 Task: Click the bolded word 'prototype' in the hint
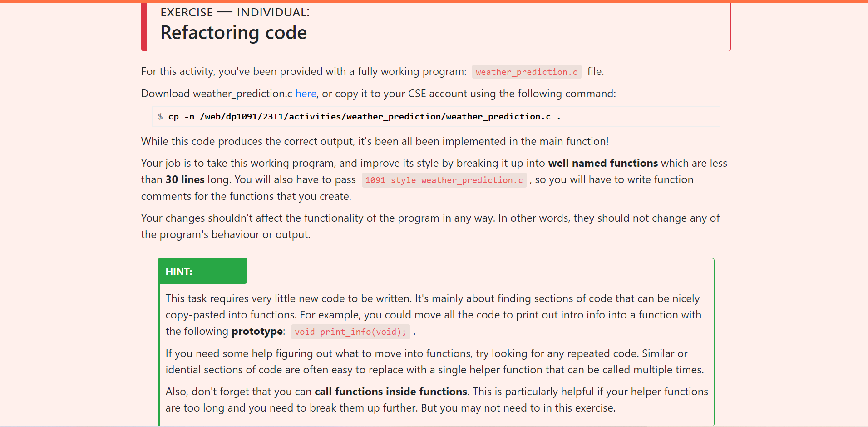(x=257, y=331)
